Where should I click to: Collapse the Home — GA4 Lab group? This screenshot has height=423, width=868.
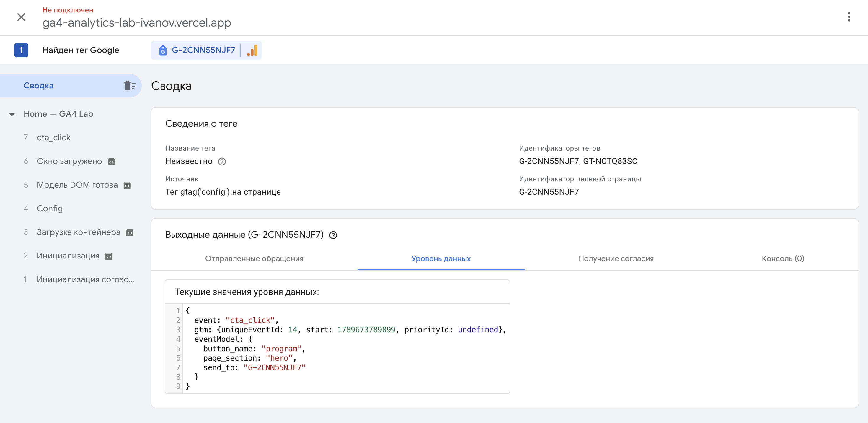[12, 115]
